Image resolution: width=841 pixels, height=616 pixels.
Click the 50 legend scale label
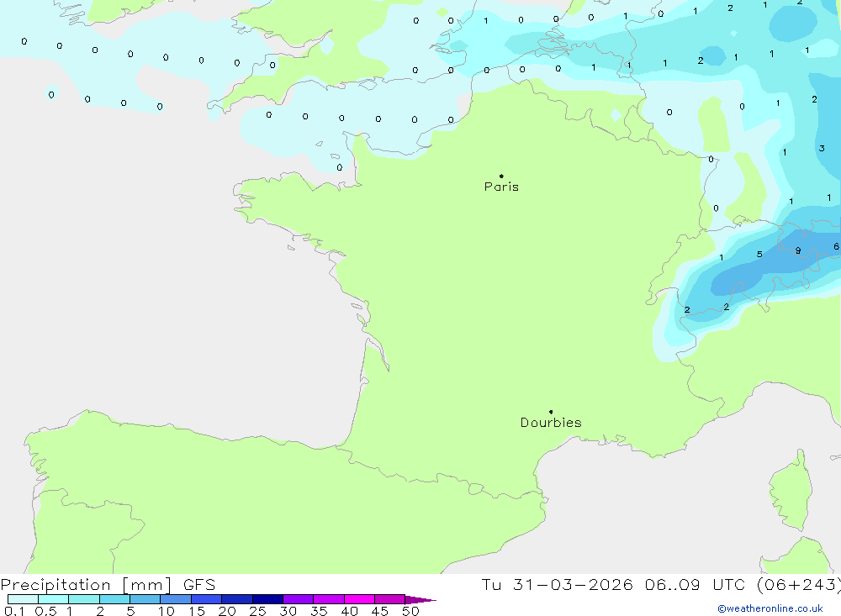(x=411, y=611)
